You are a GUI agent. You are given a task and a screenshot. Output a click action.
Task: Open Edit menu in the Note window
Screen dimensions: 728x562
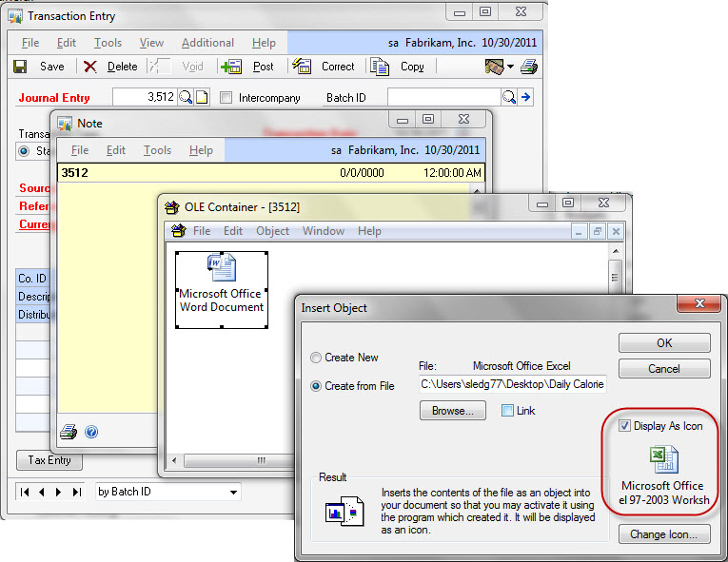[x=115, y=150]
